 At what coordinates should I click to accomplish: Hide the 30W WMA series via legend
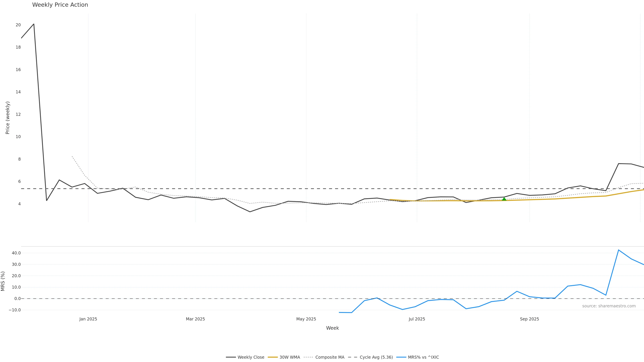(x=289, y=357)
